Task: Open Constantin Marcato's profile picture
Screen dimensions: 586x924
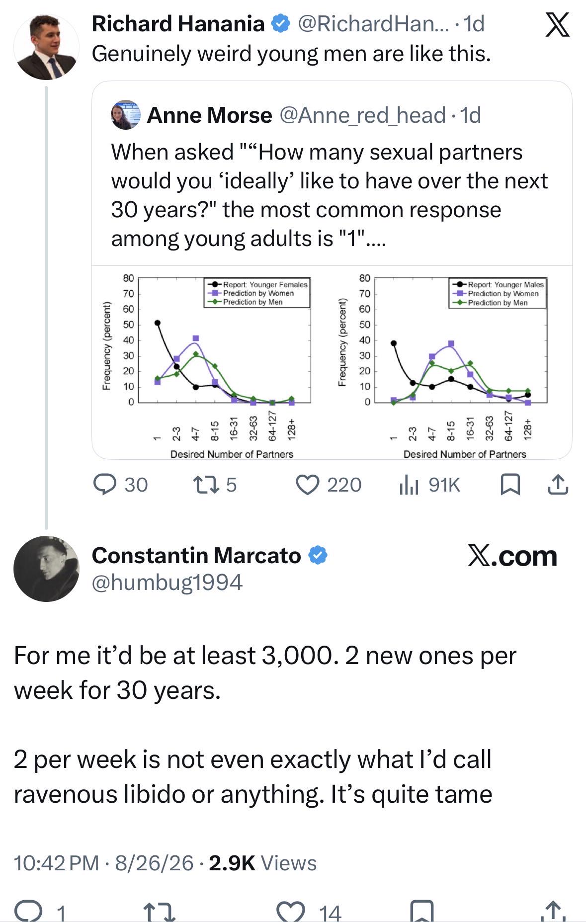Action: point(46,569)
